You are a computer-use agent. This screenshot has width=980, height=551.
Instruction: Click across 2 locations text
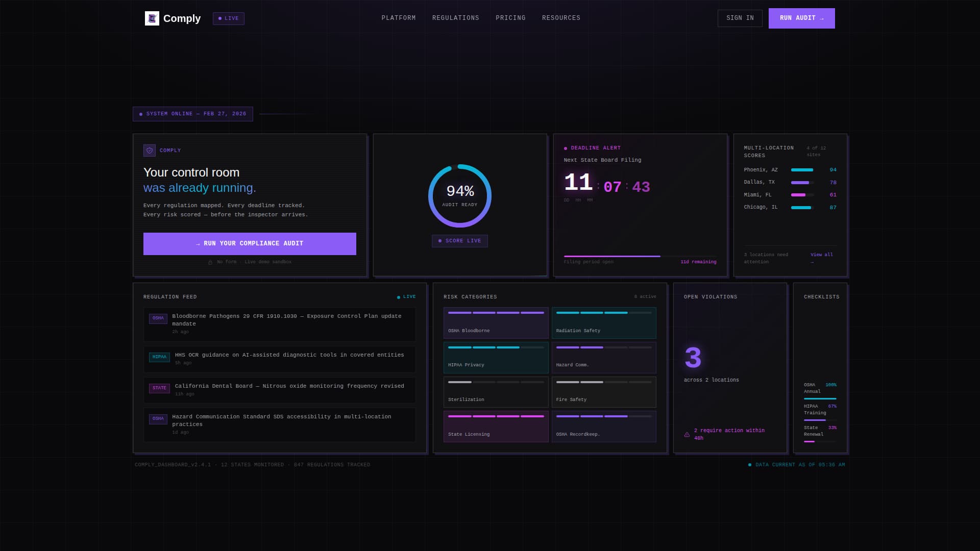(712, 380)
